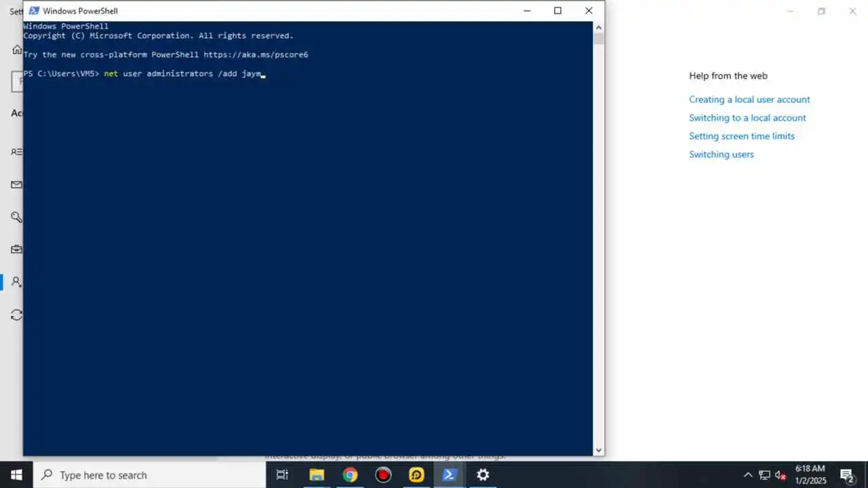Screen dimensions: 868x488
Task: Open 'Creating a local user account' link
Action: coord(749,100)
